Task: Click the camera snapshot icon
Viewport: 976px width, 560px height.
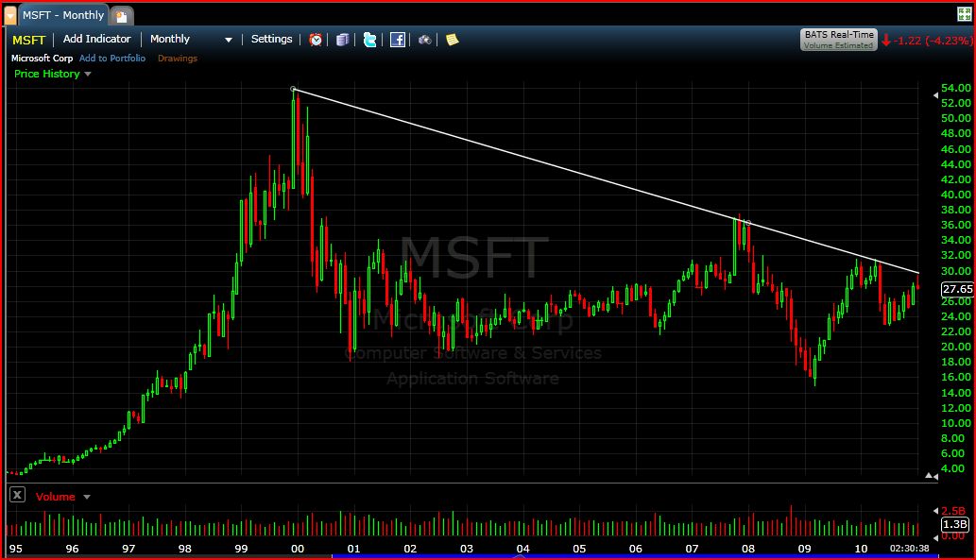Action: [x=424, y=40]
